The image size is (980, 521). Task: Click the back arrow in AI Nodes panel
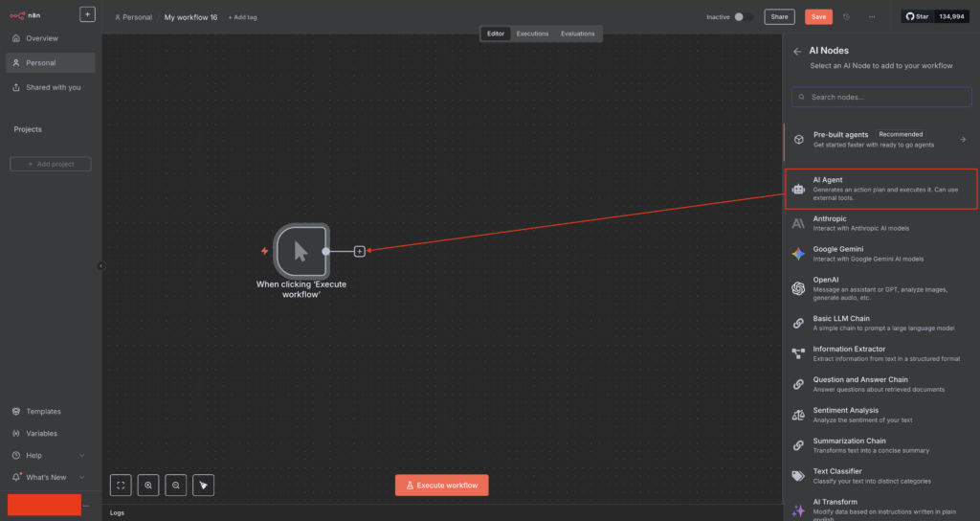point(797,51)
